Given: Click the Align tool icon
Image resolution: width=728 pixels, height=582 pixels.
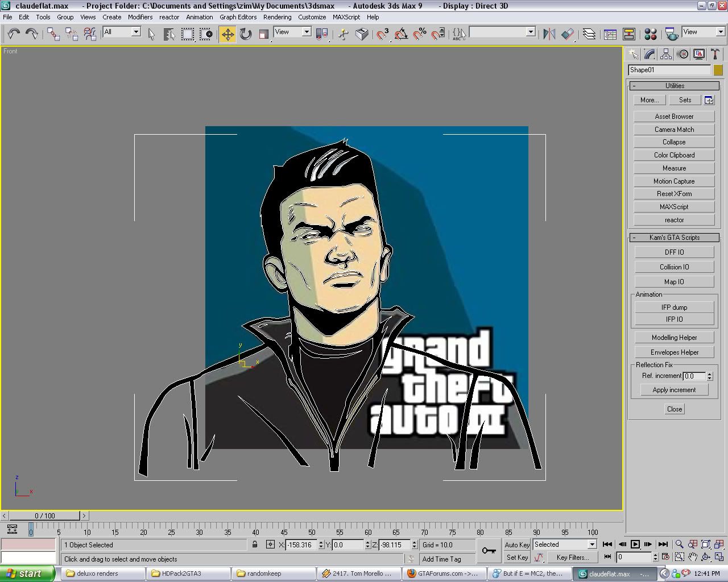Looking at the screenshot, I should point(568,34).
